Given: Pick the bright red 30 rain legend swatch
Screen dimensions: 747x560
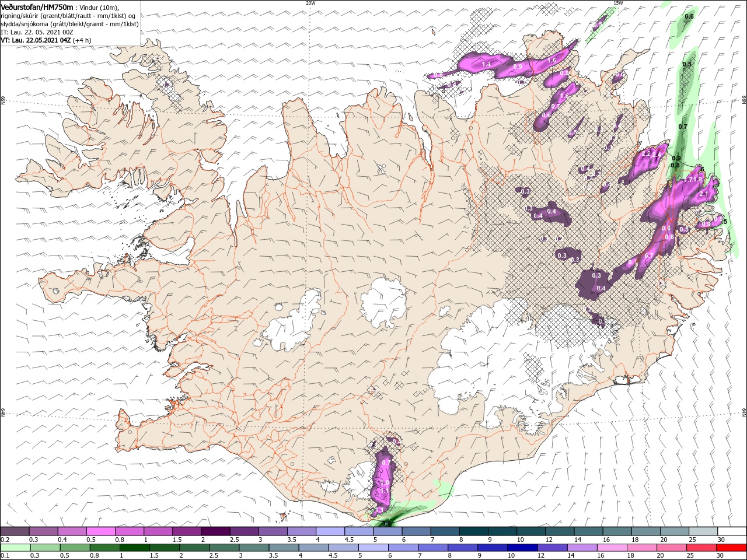Looking at the screenshot, I should coord(731,548).
